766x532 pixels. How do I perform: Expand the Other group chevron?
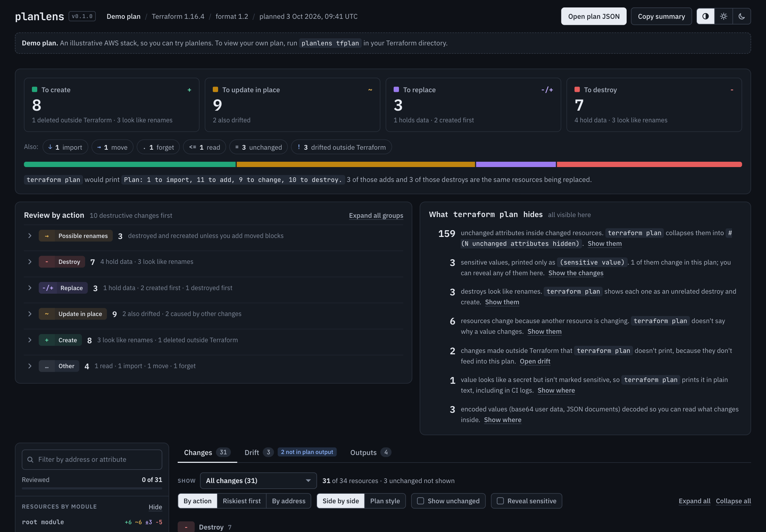[30, 366]
